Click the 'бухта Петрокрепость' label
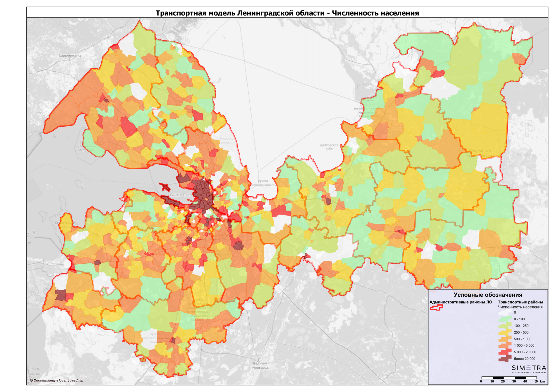The height and width of the screenshot is (392, 555). pyautogui.click(x=263, y=183)
